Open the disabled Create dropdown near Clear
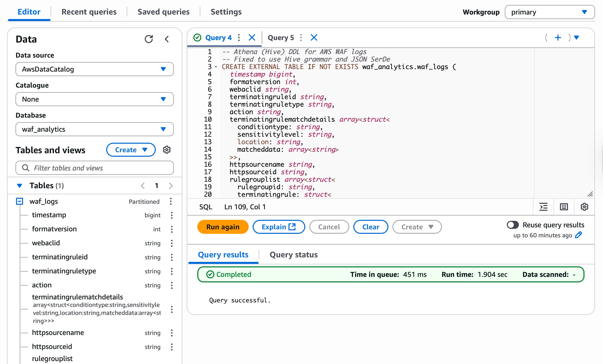The width and height of the screenshot is (603, 364). point(417,227)
